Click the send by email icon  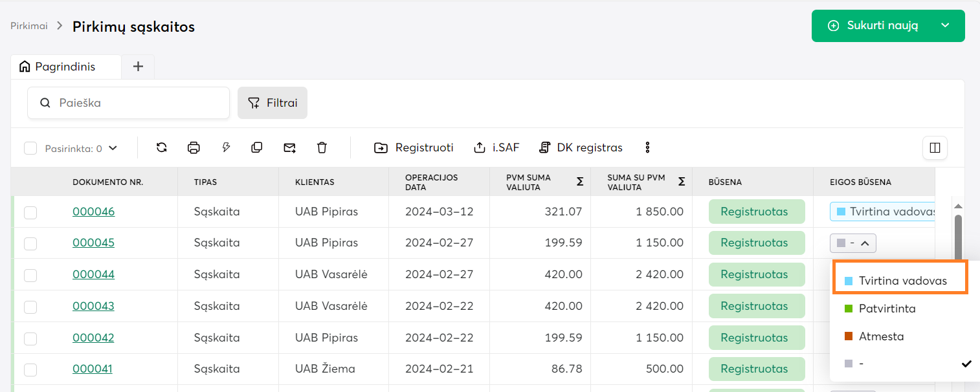coord(289,147)
